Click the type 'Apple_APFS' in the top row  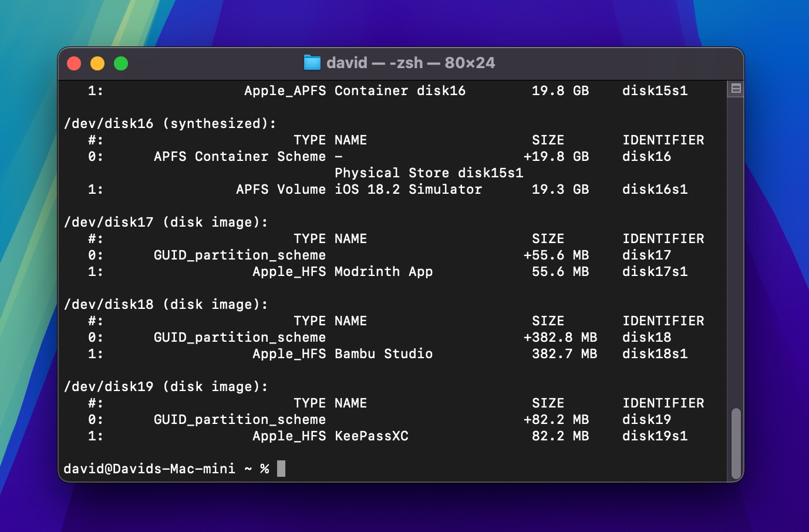[285, 90]
